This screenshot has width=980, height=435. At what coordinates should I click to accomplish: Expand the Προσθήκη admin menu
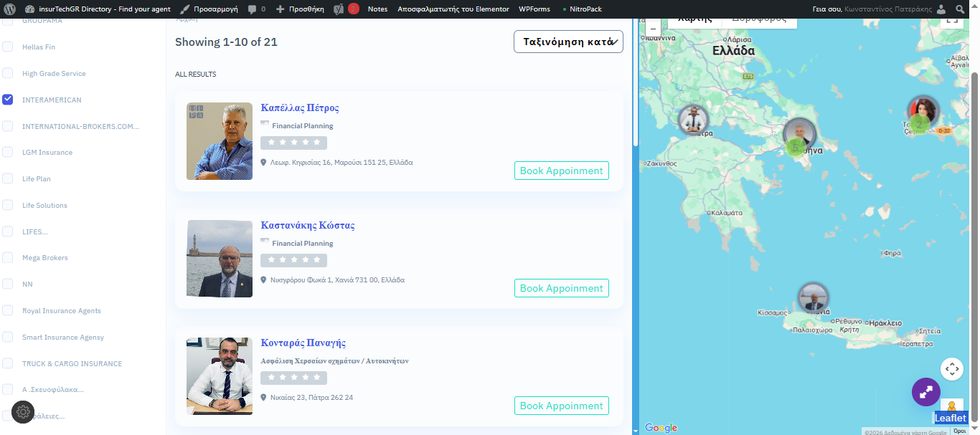point(300,9)
